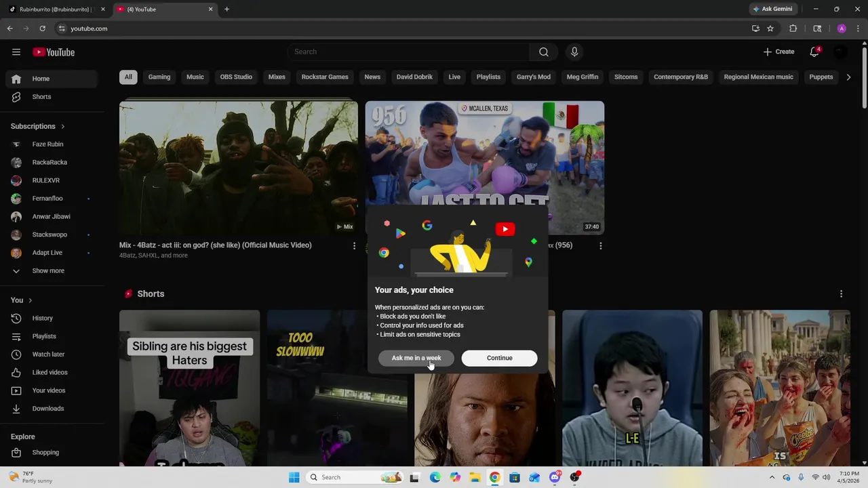This screenshot has width=868, height=488.
Task: Open Discord from the taskbar
Action: [x=555, y=477]
